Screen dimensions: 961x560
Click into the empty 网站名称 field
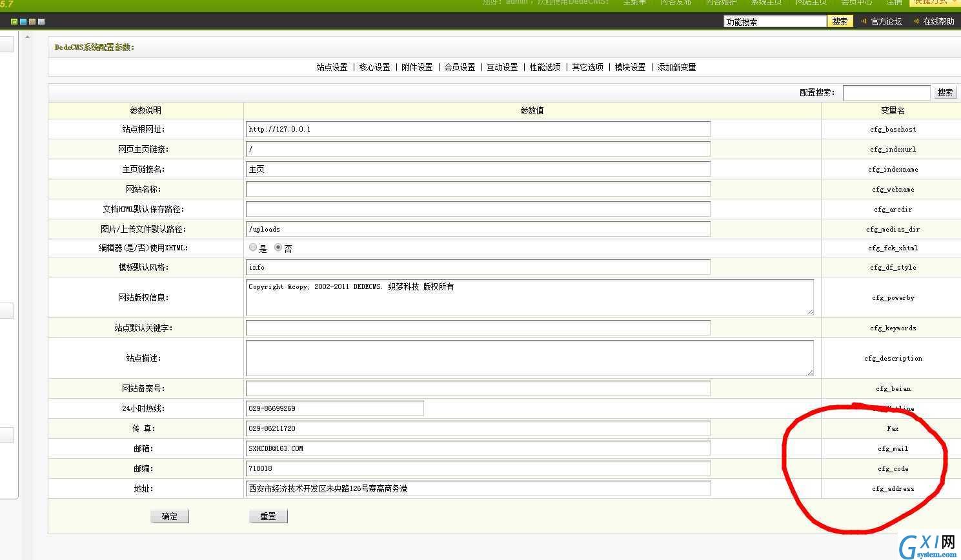click(x=478, y=189)
